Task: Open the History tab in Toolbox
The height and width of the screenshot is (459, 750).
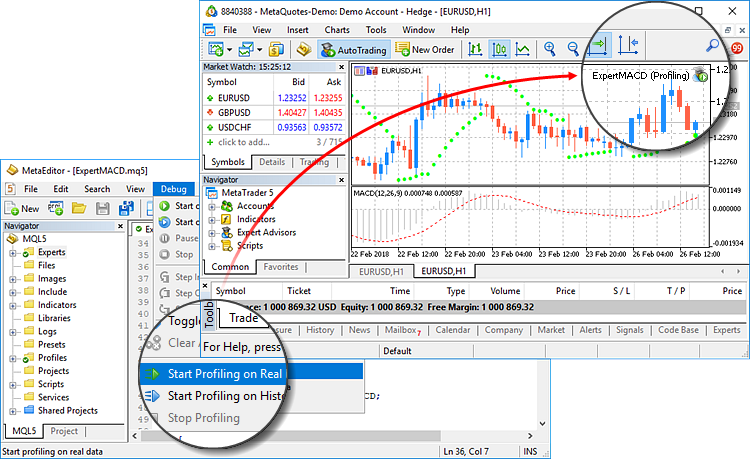Action: pos(320,330)
